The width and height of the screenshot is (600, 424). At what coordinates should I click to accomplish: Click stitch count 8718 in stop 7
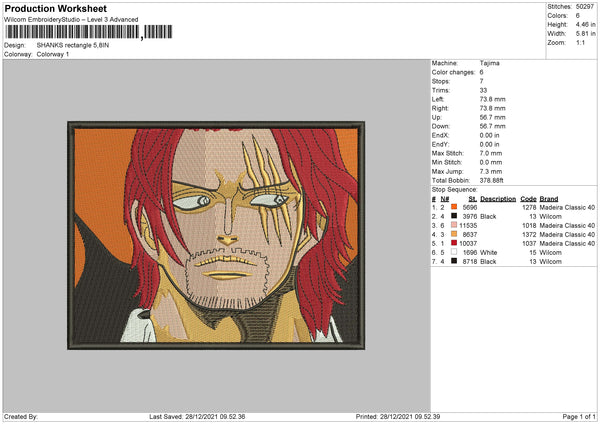click(x=470, y=261)
